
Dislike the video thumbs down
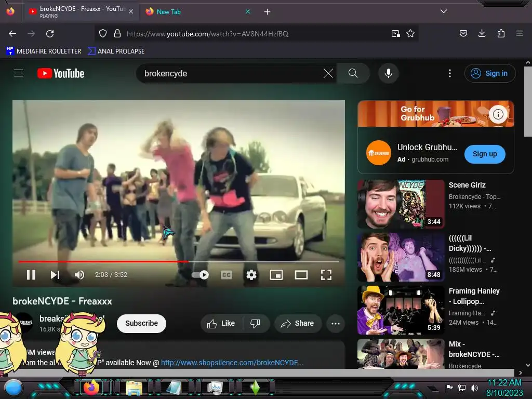pos(256,323)
